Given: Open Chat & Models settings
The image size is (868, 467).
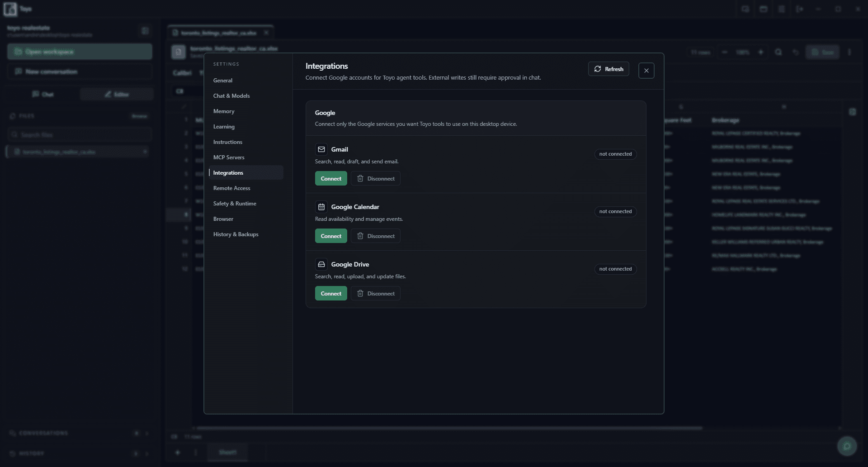Looking at the screenshot, I should tap(246, 96).
